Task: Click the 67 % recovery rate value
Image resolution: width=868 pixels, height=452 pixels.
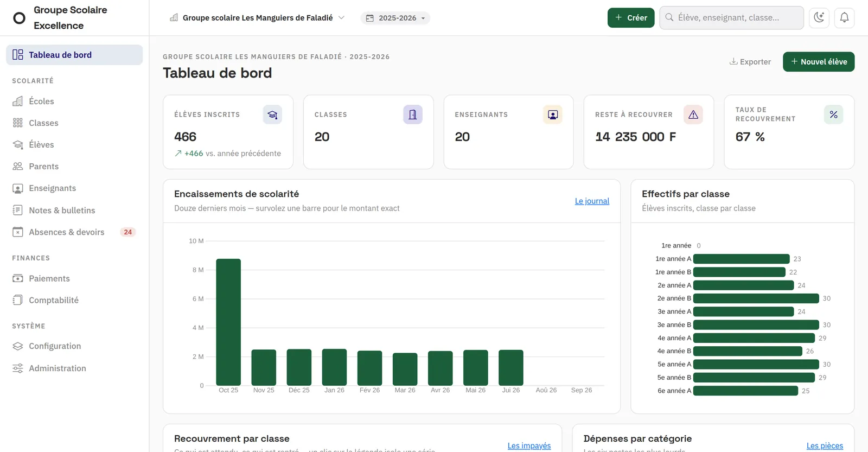Action: (750, 137)
